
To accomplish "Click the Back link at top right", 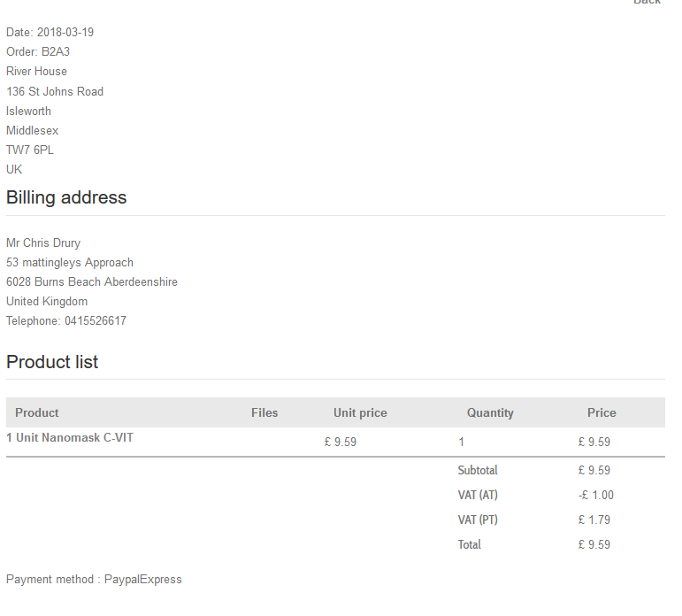I will tap(647, 3).
